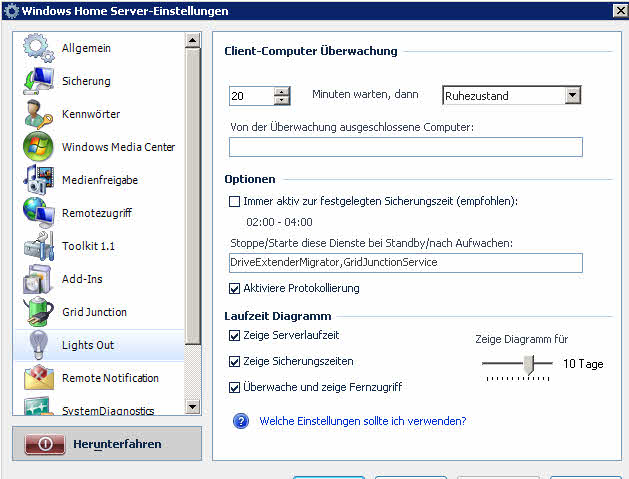Click the Lights Out bulb icon

coord(39,345)
